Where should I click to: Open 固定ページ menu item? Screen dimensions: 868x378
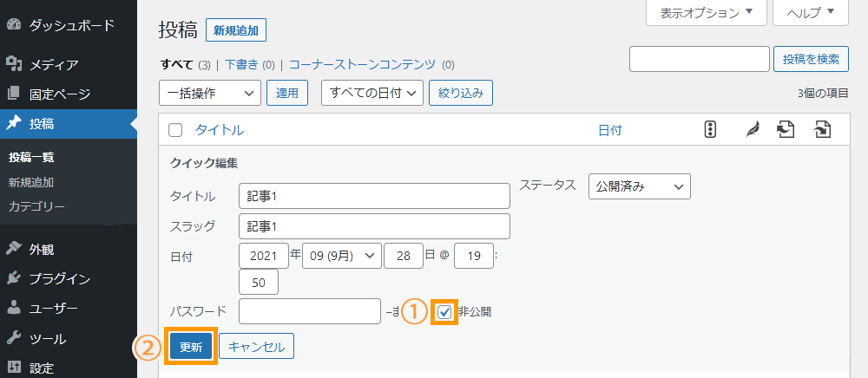[60, 94]
